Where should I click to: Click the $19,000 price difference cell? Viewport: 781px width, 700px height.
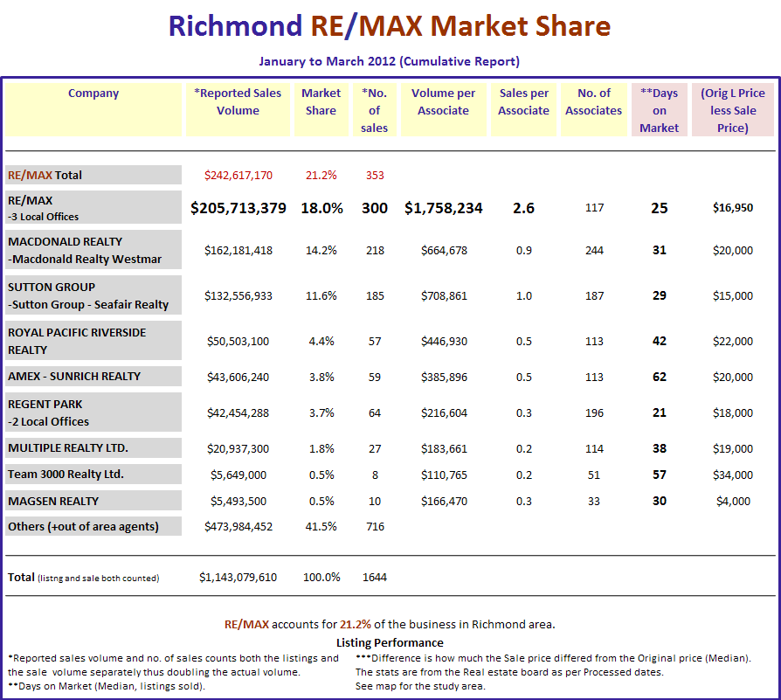[733, 449]
